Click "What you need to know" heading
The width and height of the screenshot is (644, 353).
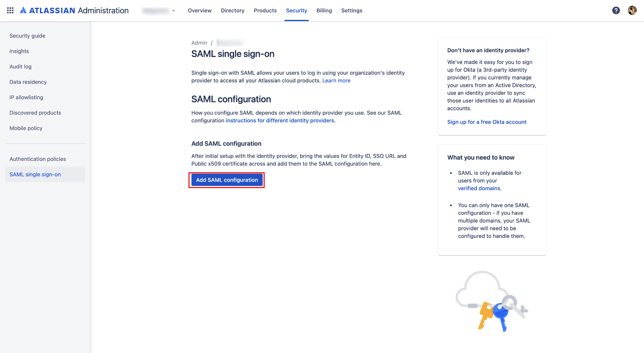pos(481,158)
